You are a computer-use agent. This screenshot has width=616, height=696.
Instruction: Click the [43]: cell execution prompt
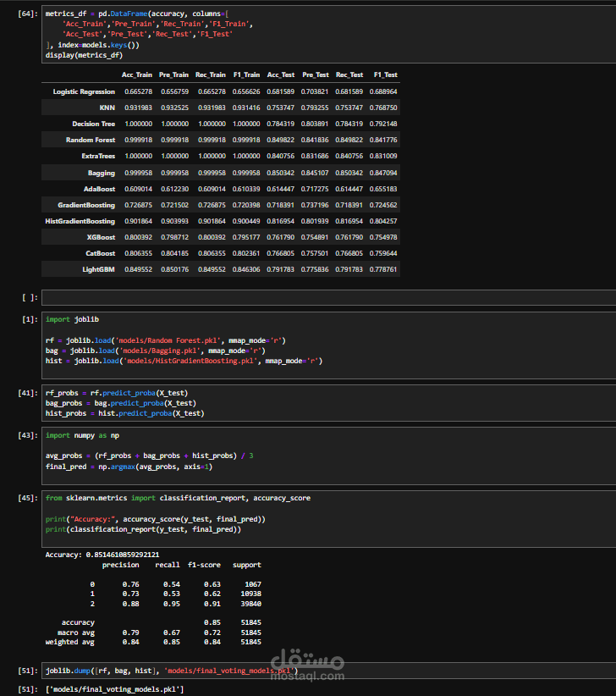pyautogui.click(x=28, y=435)
